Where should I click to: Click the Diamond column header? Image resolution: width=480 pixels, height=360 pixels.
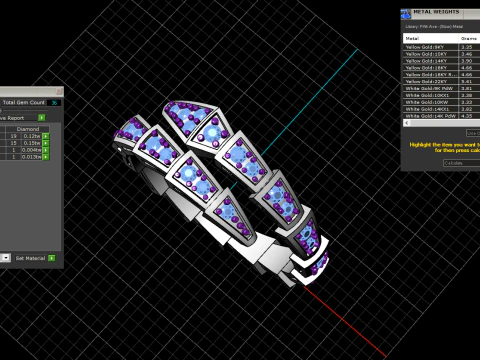pyautogui.click(x=28, y=129)
